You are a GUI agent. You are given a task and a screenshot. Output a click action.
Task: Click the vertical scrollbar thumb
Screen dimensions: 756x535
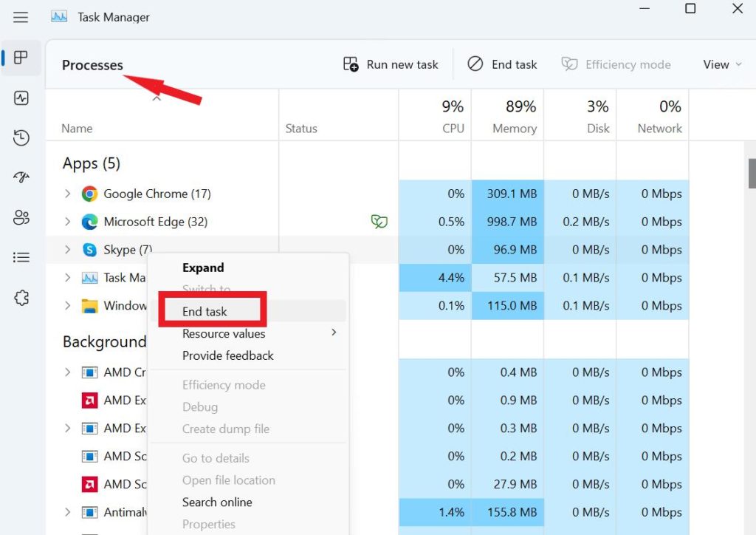[752, 173]
